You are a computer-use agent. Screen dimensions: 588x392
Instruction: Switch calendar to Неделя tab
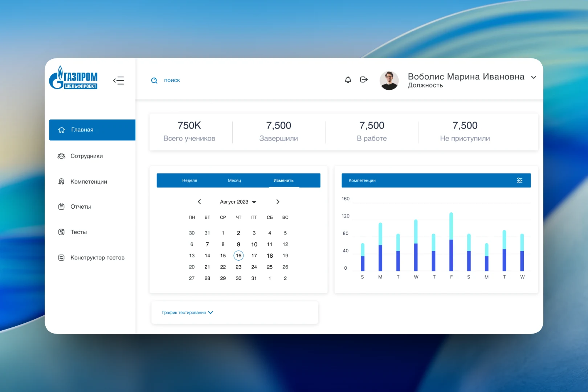tap(189, 180)
